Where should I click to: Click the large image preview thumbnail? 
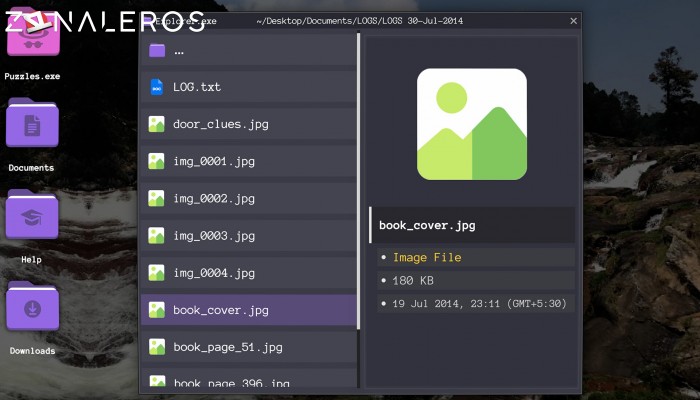coord(471,124)
